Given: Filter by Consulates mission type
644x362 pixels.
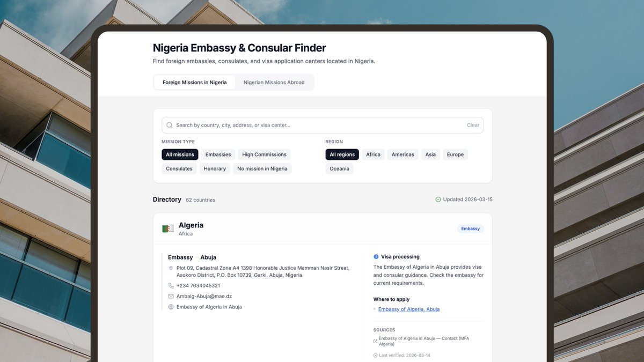Looking at the screenshot, I should [x=179, y=168].
